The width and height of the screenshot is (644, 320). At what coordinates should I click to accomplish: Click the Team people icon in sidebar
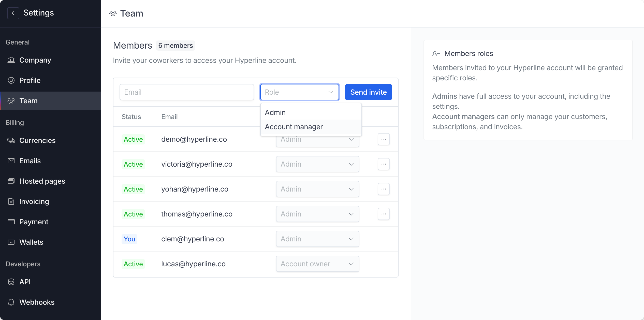(11, 101)
